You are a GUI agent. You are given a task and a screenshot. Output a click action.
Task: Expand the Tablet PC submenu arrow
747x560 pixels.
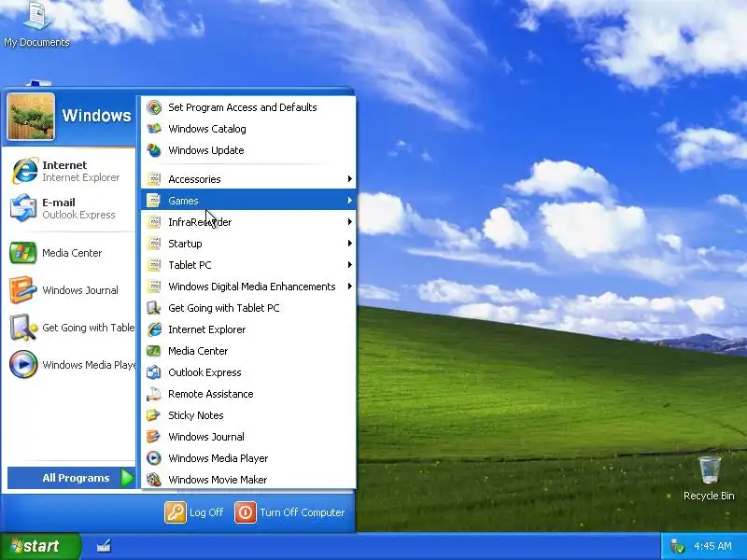pyautogui.click(x=349, y=265)
